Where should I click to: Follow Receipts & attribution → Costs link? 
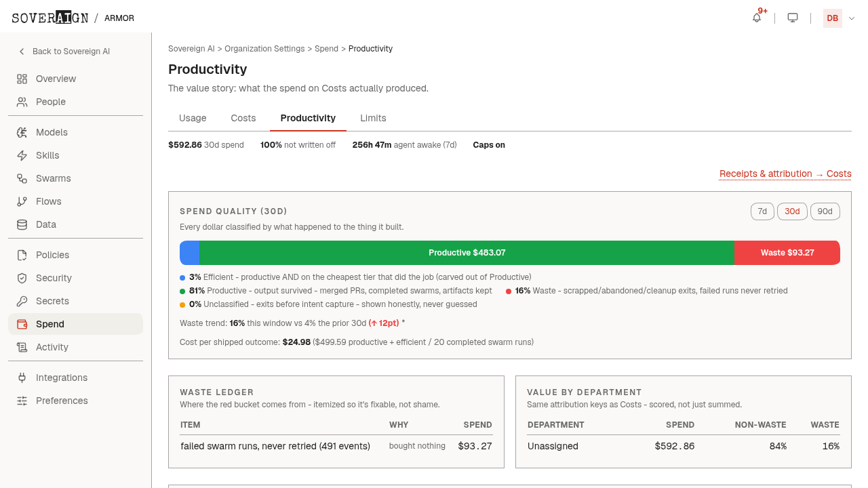[785, 174]
